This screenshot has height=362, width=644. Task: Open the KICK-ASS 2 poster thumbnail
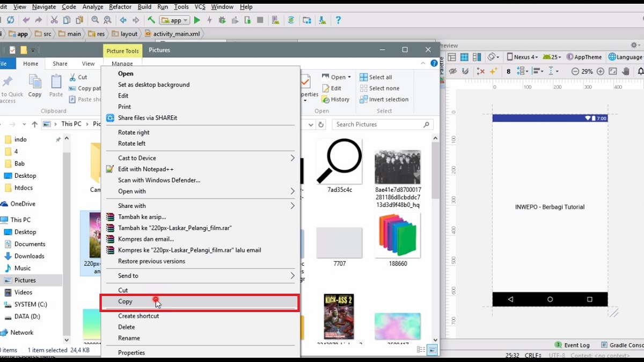coord(339,317)
